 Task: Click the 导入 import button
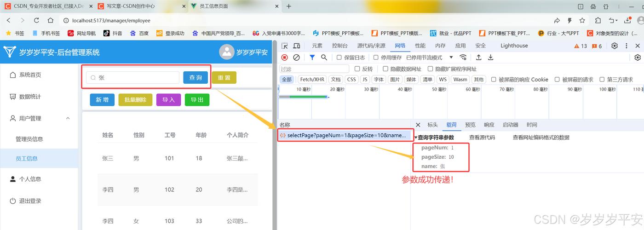tap(168, 100)
